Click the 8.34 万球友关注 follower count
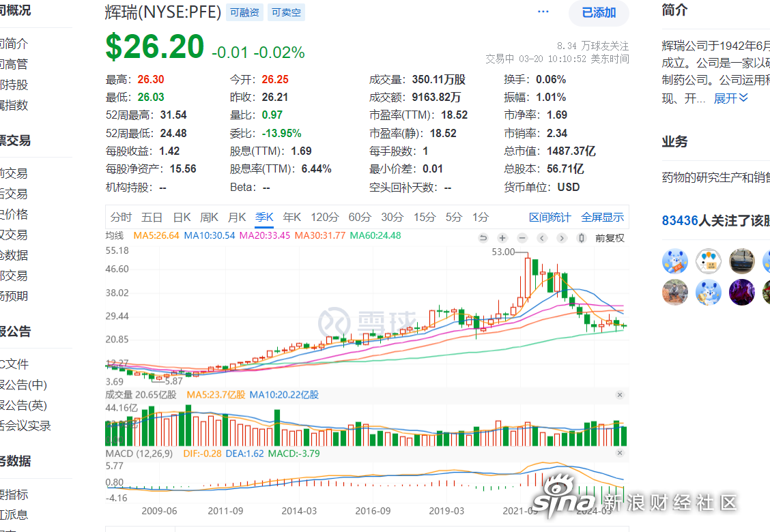 (x=593, y=46)
